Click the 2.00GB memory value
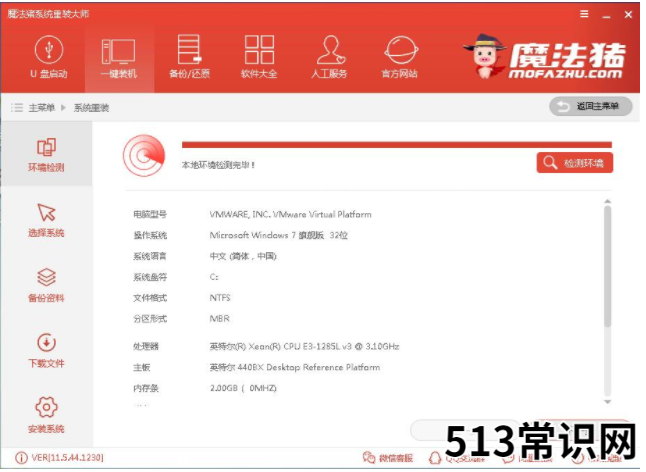The width and height of the screenshot is (646, 472). click(x=243, y=388)
